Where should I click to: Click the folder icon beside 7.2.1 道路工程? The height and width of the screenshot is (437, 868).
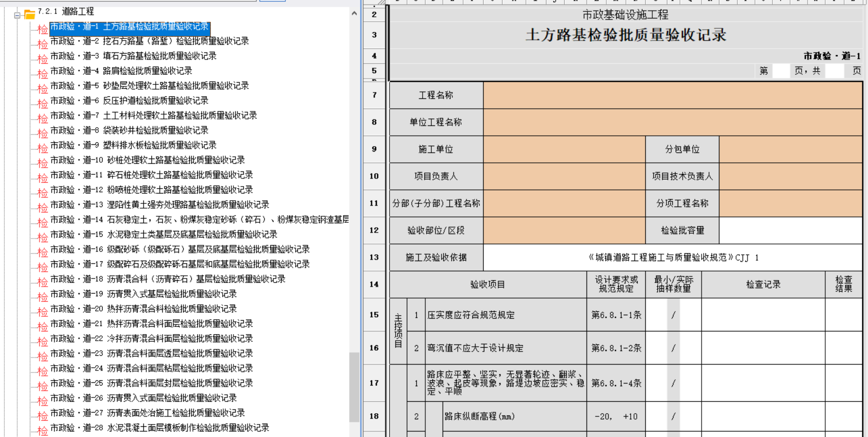click(30, 14)
